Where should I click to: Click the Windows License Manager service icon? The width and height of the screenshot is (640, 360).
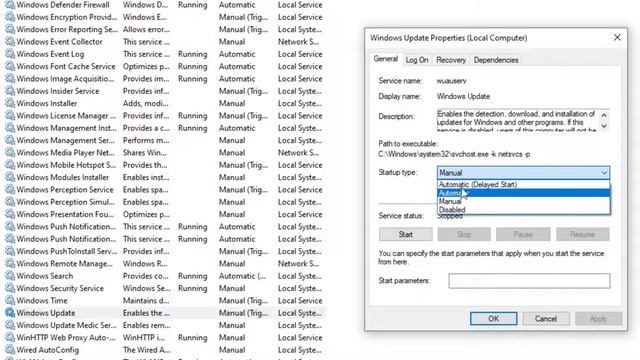[10, 116]
